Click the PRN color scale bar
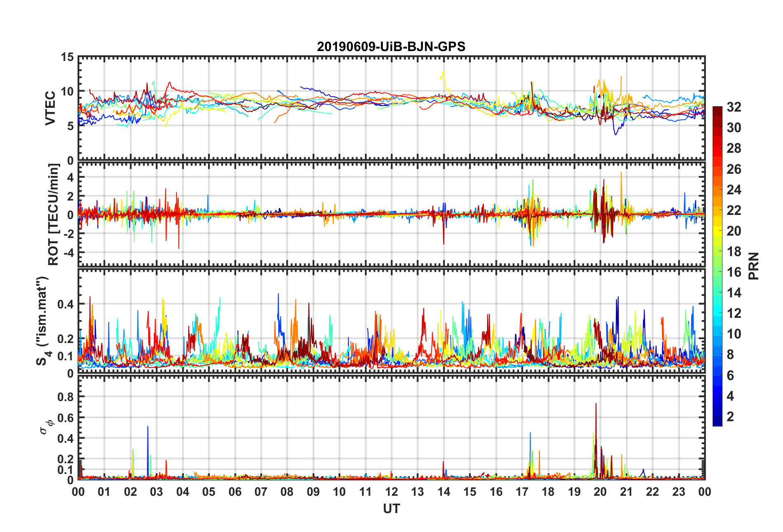The image size is (783, 532). point(718,266)
